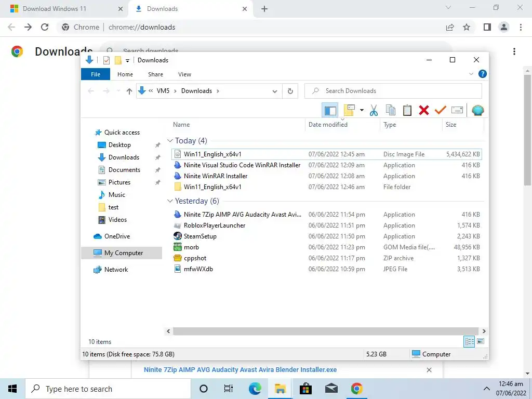Click Chrome's reload page icon

pyautogui.click(x=45, y=27)
